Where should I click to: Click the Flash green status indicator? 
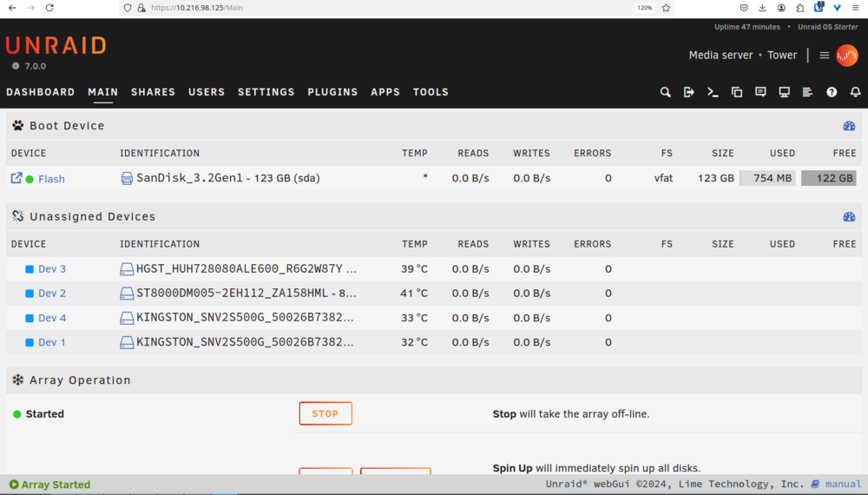pyautogui.click(x=30, y=179)
